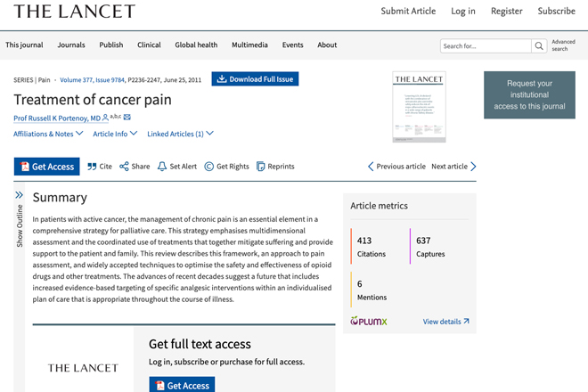
Task: Expand Show Outline double-chevron
Action: click(19, 195)
